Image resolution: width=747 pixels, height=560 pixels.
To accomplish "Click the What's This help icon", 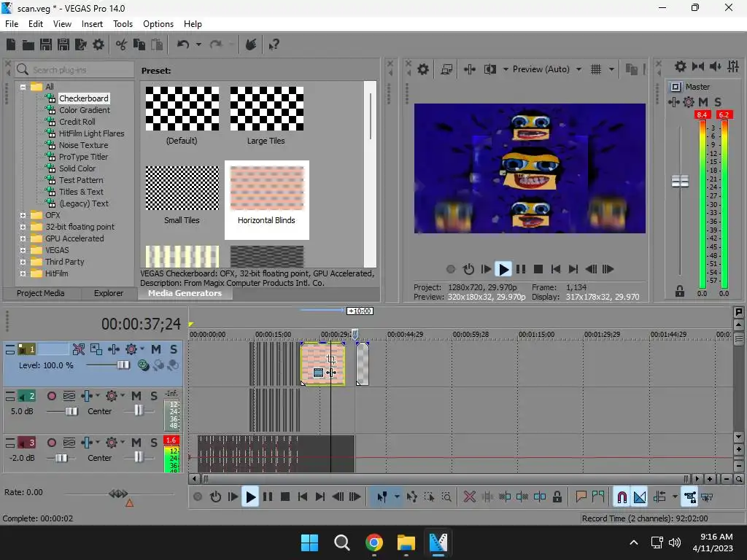I will (x=274, y=44).
